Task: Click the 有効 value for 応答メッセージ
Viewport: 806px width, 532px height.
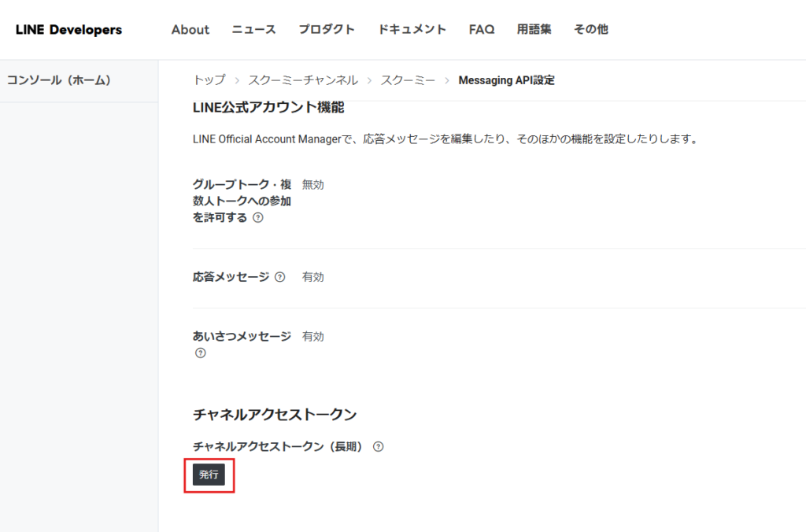Action: (x=313, y=277)
